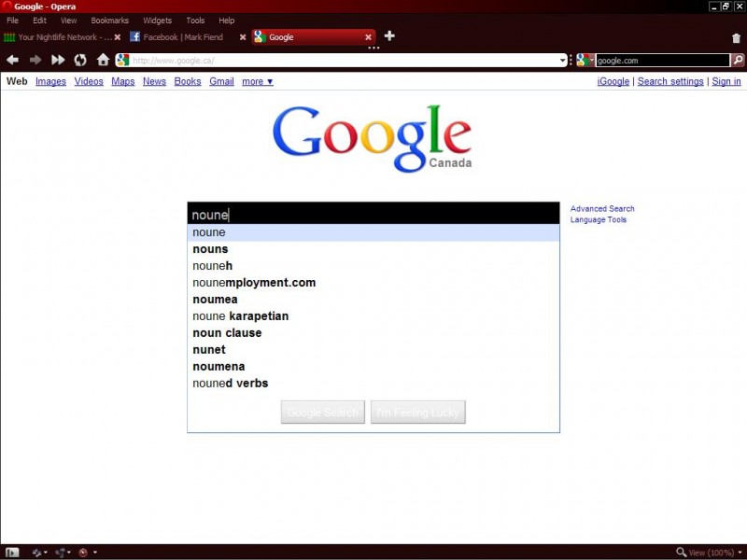Screen dimensions: 747x560
Task: Open the iGoogle link
Action: pos(613,81)
